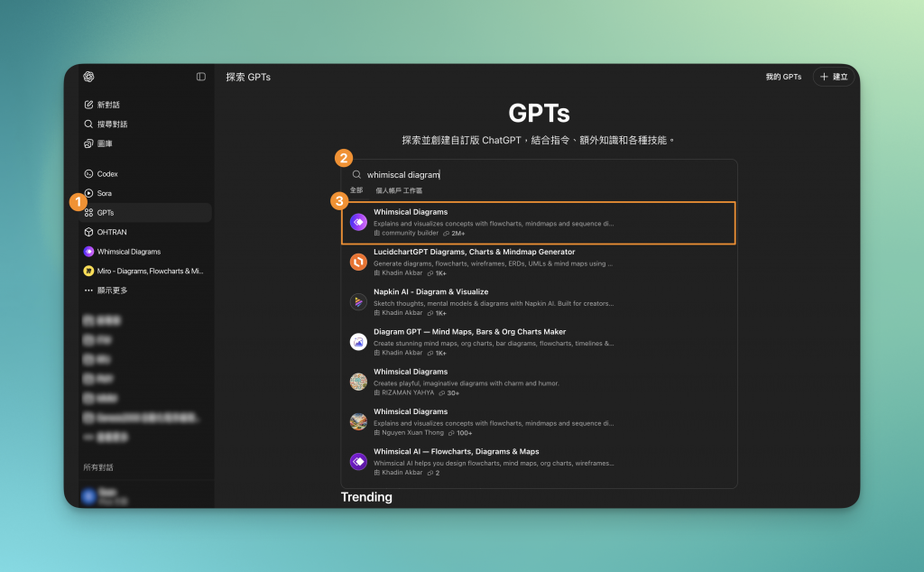Click purple avatar of Whimsical AI result
This screenshot has height=572, width=924.
click(x=358, y=462)
